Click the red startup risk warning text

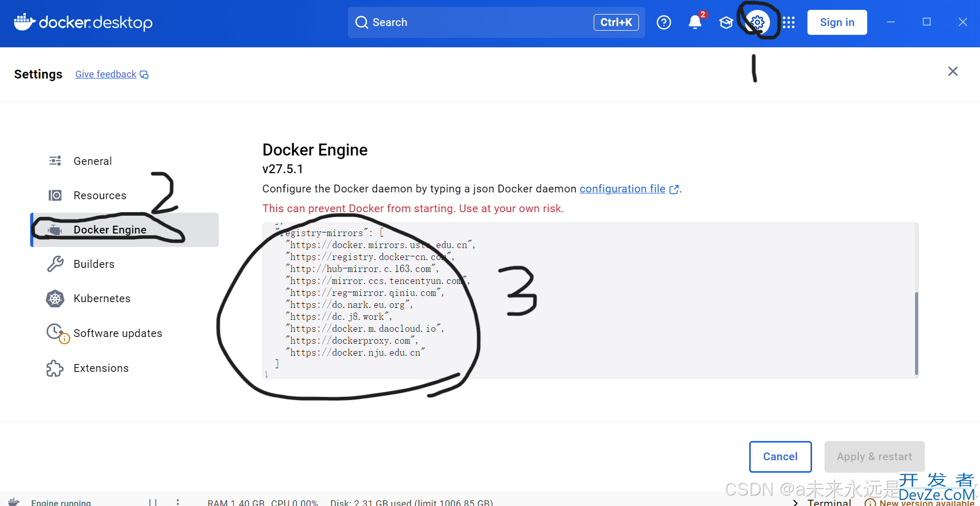[x=413, y=209]
